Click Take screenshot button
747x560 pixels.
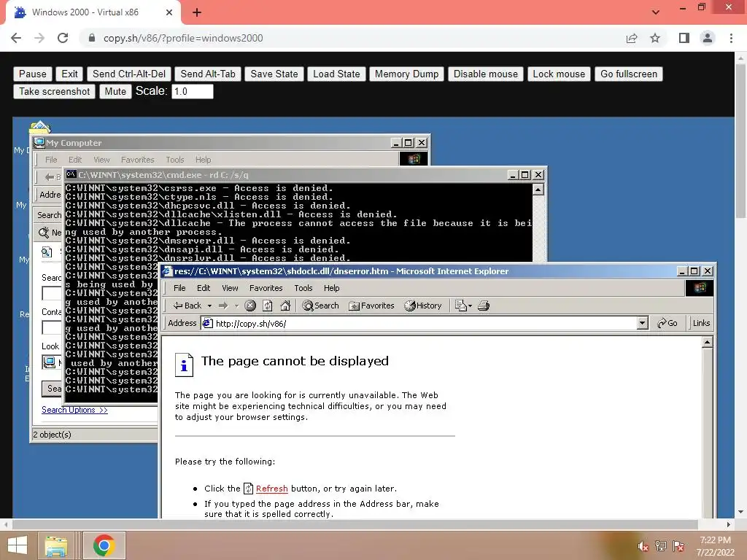(x=54, y=91)
